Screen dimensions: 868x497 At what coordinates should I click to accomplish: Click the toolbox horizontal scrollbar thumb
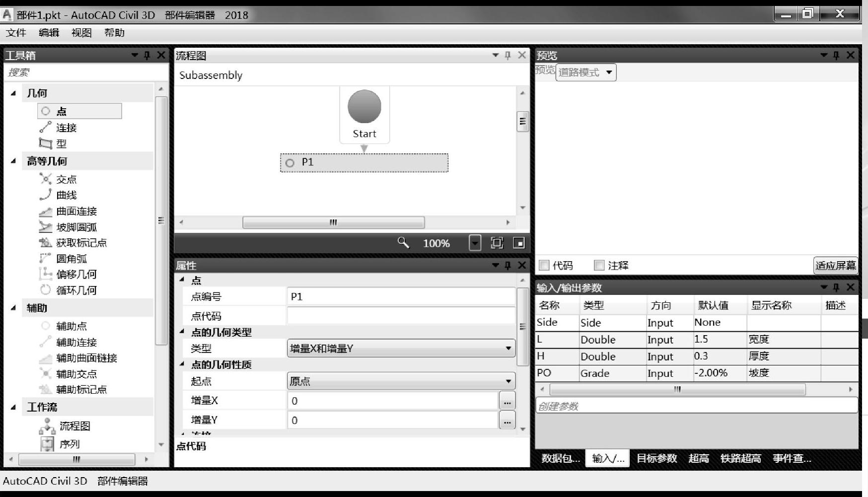[76, 459]
